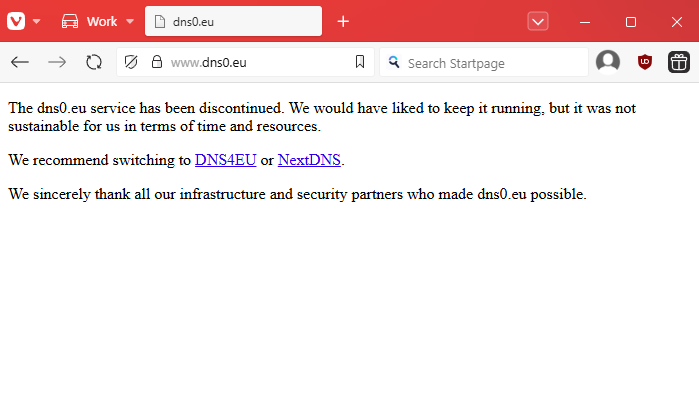Open the tab list dropdown button
This screenshot has width=699, height=400.
click(538, 21)
